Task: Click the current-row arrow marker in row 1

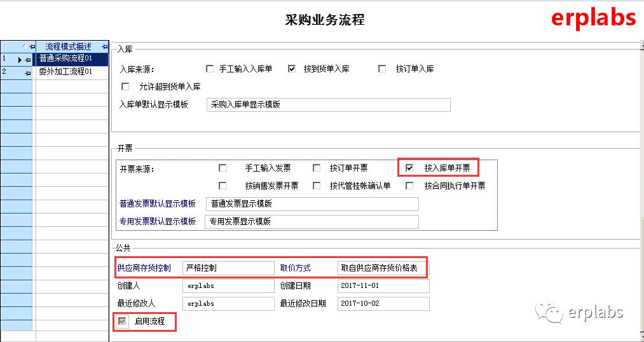Action: point(20,60)
